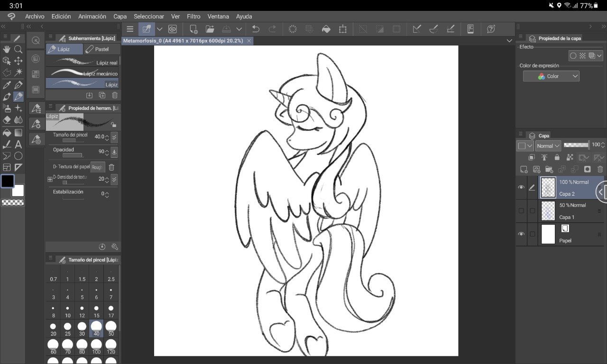The image size is (607, 364).
Task: Click the Undo arrow in command bar
Action: 256,29
